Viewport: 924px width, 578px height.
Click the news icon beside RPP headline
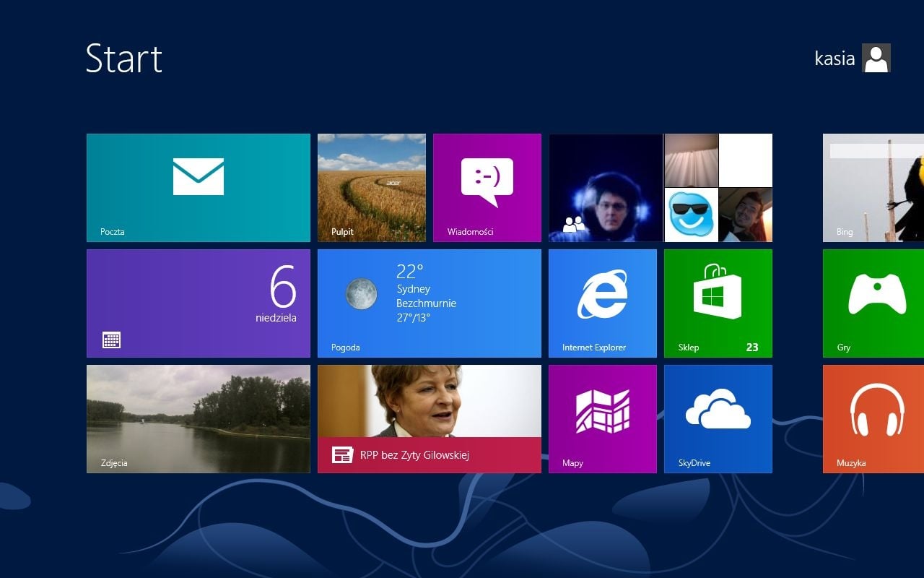tap(341, 454)
